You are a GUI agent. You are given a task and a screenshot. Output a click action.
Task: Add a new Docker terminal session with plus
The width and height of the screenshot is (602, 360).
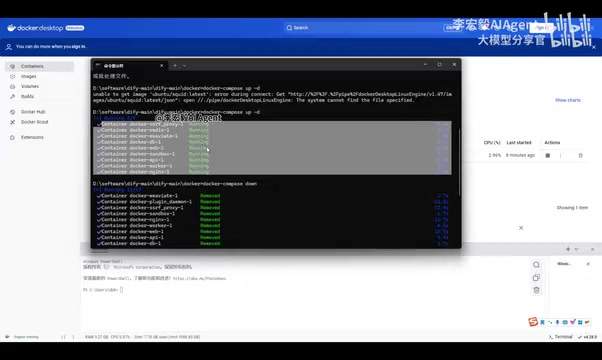[568, 249]
